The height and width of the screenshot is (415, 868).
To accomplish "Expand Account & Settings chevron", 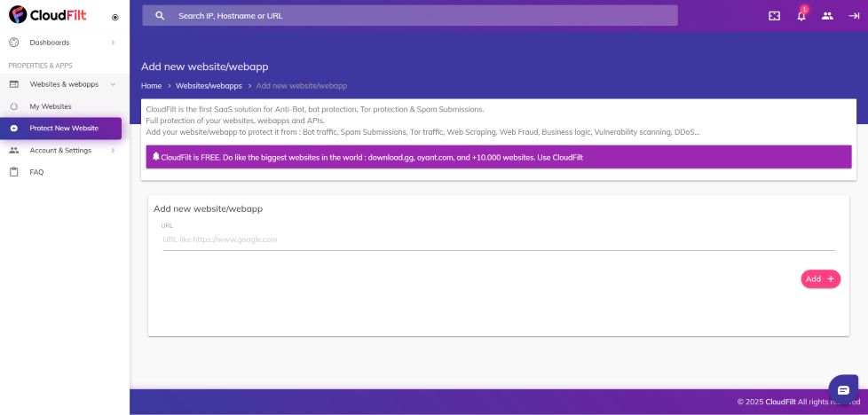I will tap(113, 151).
